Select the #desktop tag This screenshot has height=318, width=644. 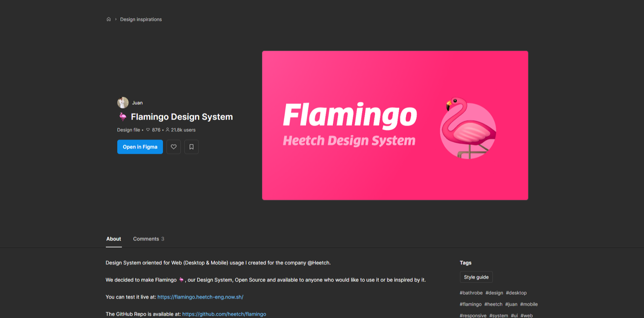pos(516,293)
